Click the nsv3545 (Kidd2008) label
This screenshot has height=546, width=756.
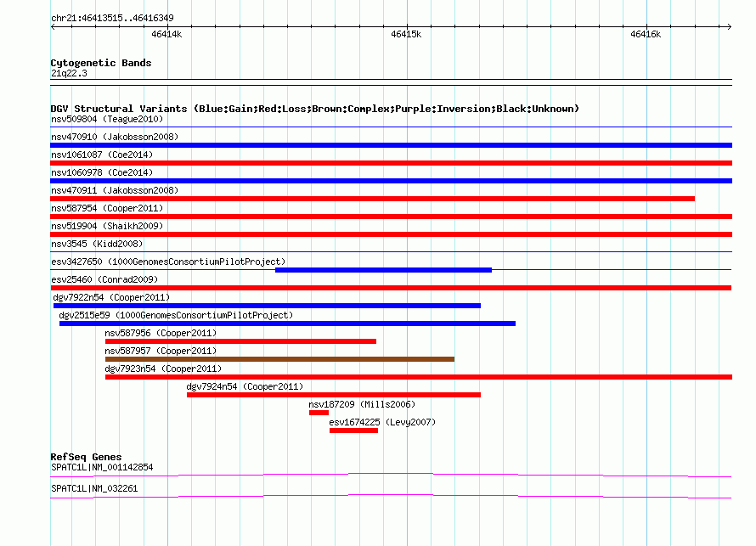[x=97, y=244]
